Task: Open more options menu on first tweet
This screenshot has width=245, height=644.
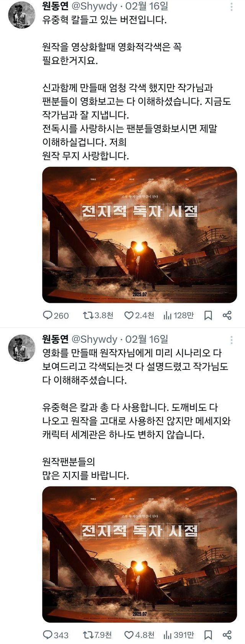Action: point(231,7)
